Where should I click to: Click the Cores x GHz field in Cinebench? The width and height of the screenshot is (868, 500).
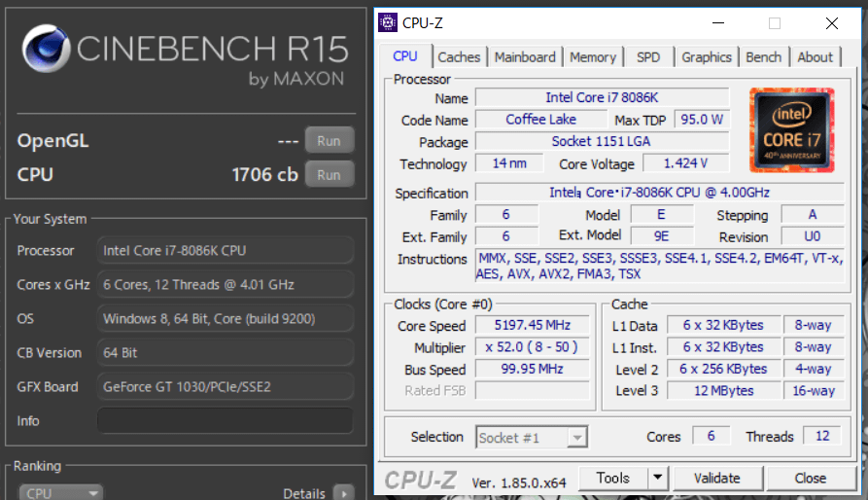[x=226, y=285]
